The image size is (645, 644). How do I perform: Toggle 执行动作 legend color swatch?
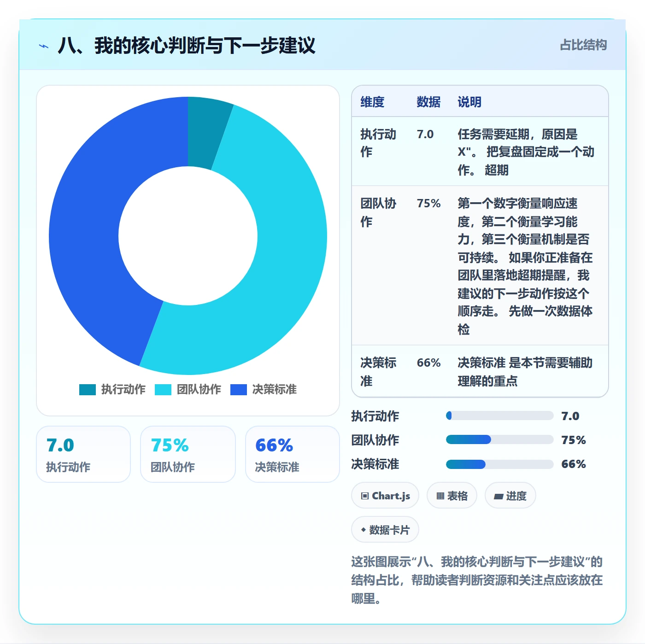(88, 390)
